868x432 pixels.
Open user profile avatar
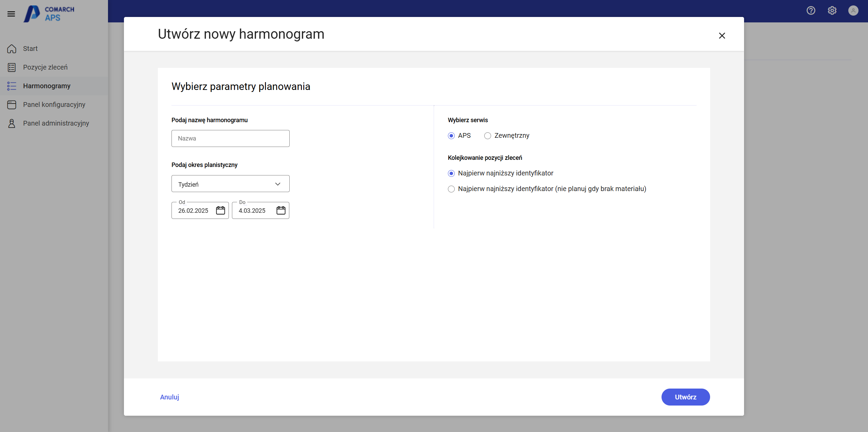(x=853, y=11)
